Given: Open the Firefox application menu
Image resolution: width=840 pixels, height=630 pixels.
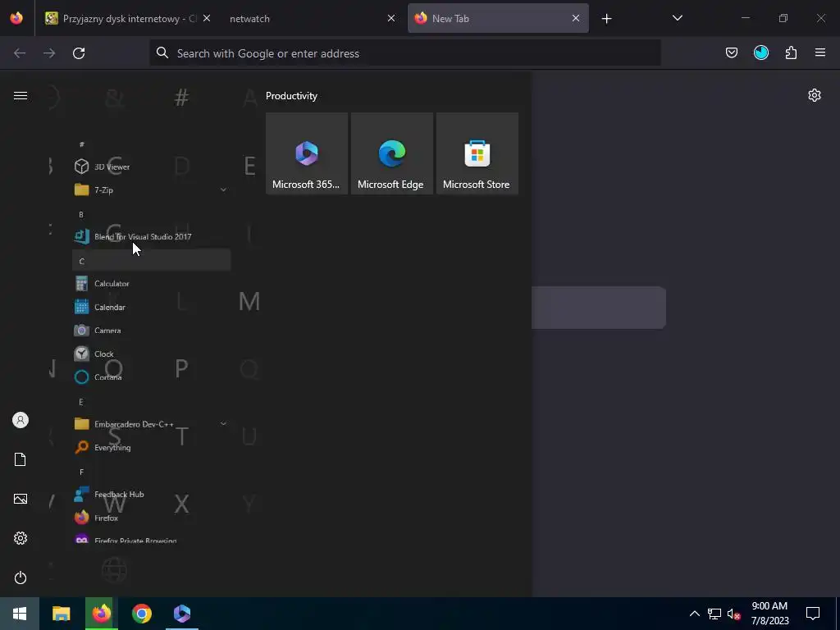Looking at the screenshot, I should pos(820,52).
